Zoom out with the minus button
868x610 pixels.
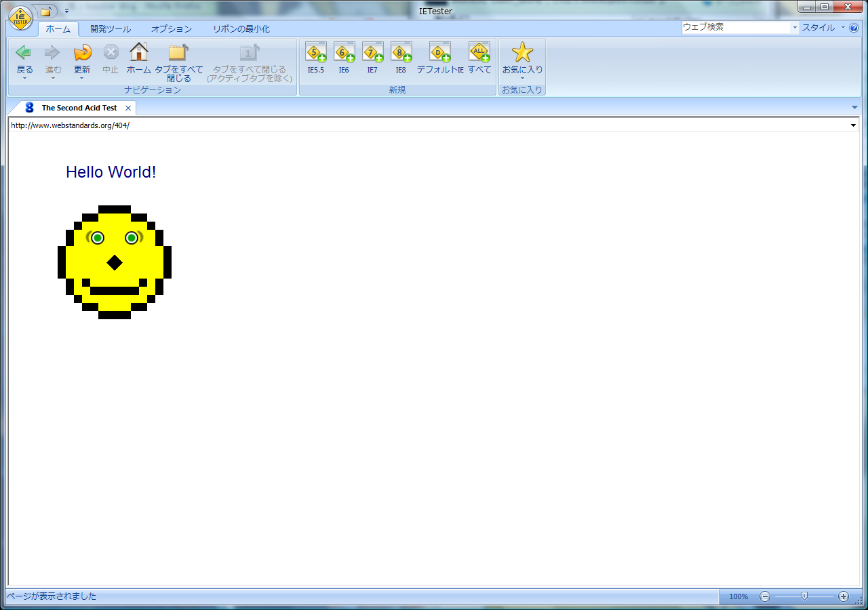pyautogui.click(x=765, y=596)
